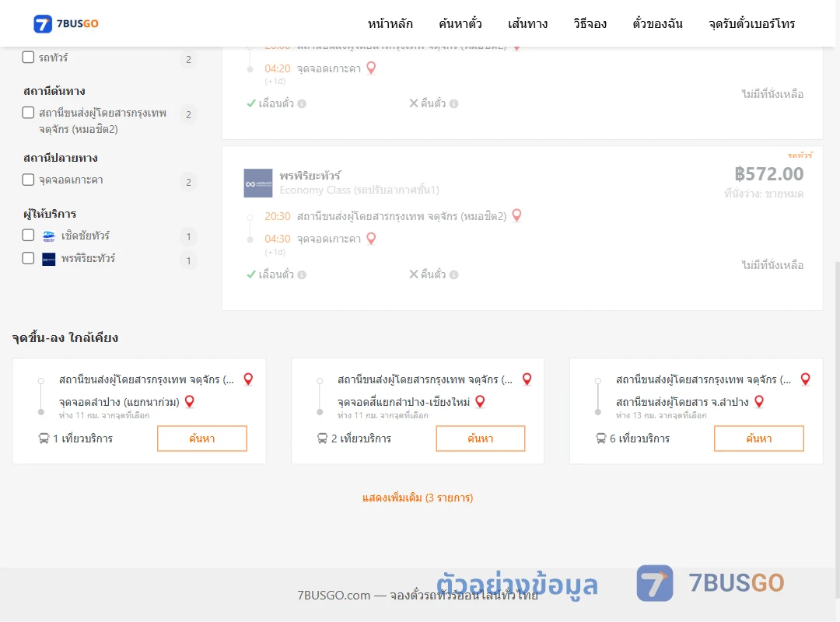Open map pin of สถานีขนส่งผู้โดยสาร จ.ลำปาง

pyautogui.click(x=758, y=402)
